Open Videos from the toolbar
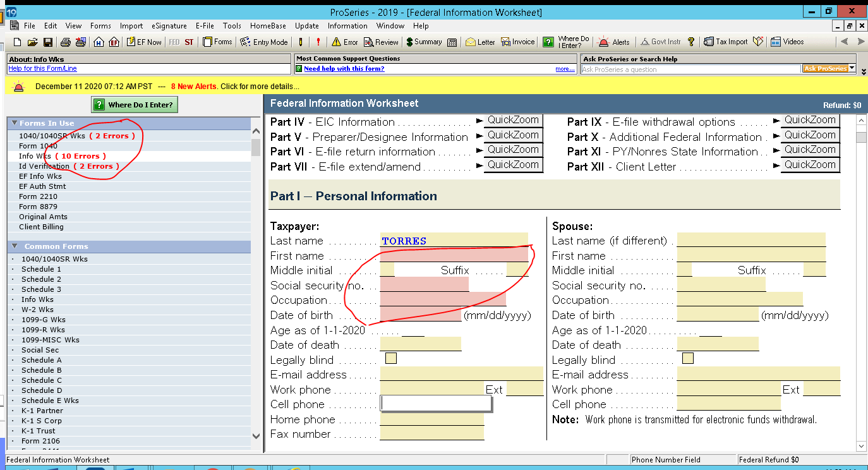The image size is (868, 470). tap(788, 42)
